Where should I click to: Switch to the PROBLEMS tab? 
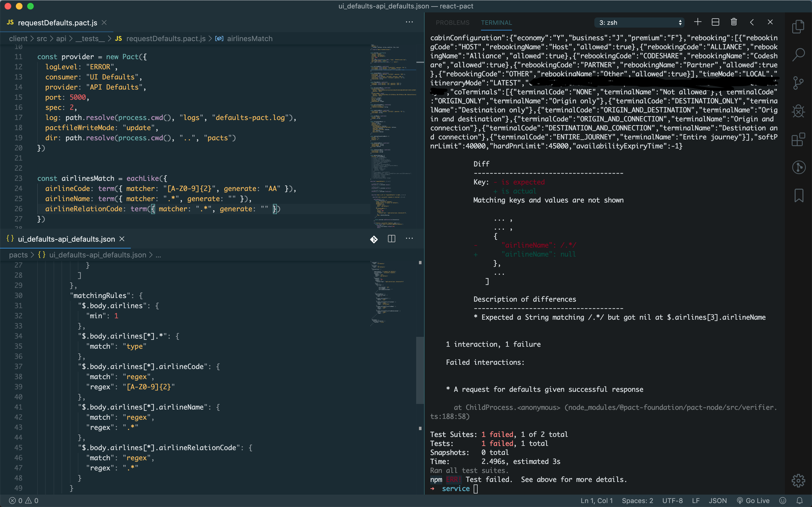click(452, 23)
